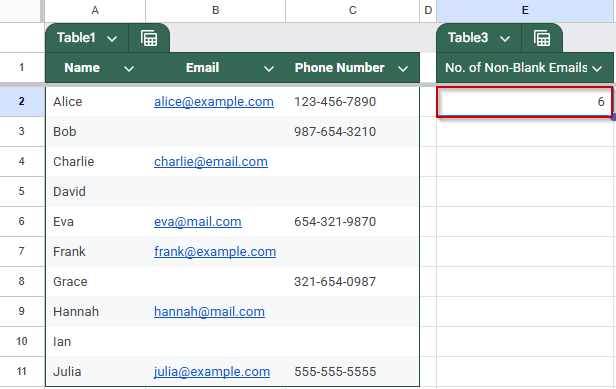Open the eva@mail.com link

pyautogui.click(x=198, y=222)
